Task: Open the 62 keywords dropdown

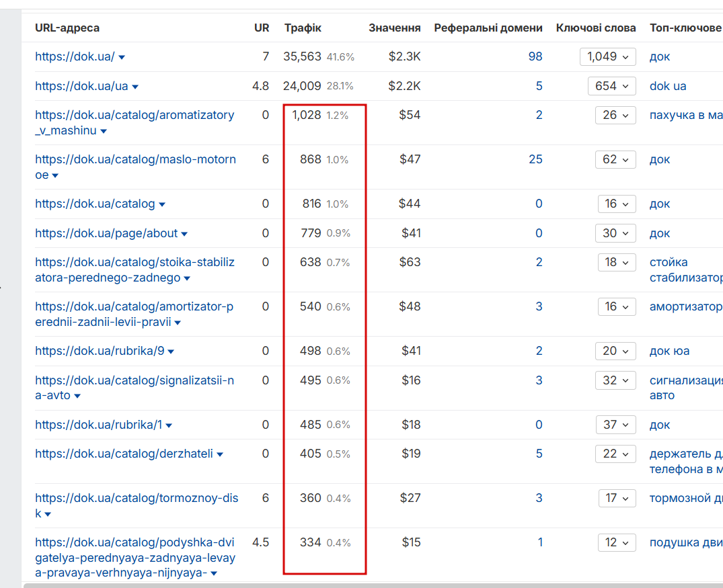Action: pyautogui.click(x=615, y=159)
